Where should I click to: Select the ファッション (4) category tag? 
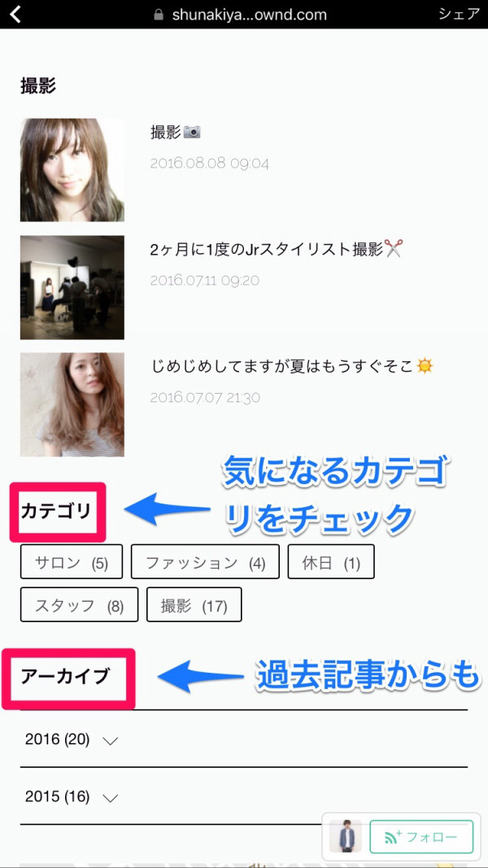click(205, 561)
